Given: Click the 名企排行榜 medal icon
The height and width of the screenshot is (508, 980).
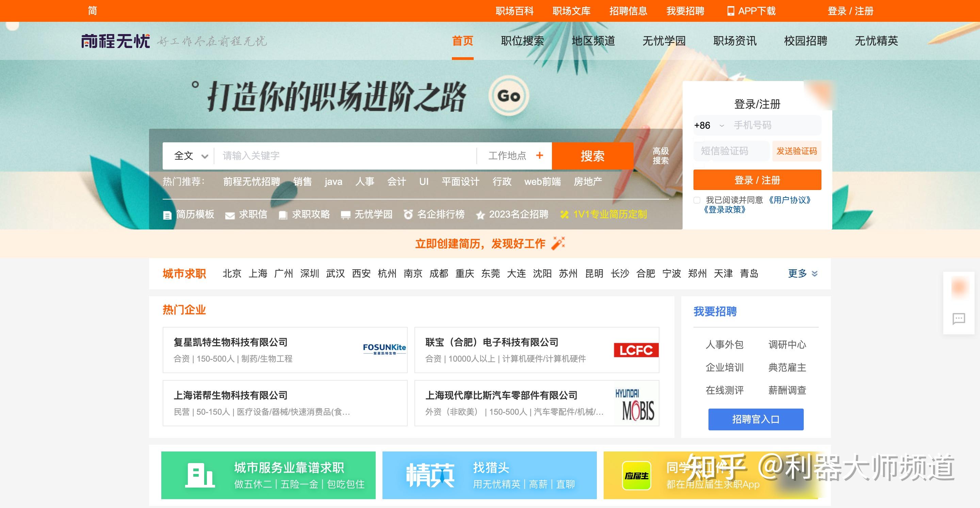Looking at the screenshot, I should click(408, 215).
